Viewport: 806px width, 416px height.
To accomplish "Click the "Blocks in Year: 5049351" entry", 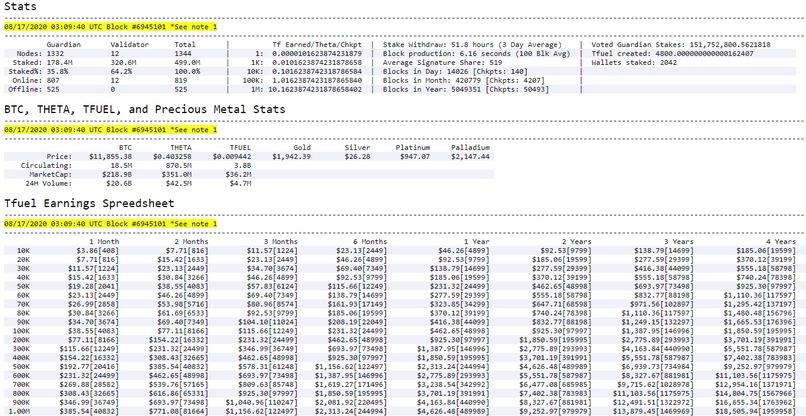I will (x=466, y=89).
